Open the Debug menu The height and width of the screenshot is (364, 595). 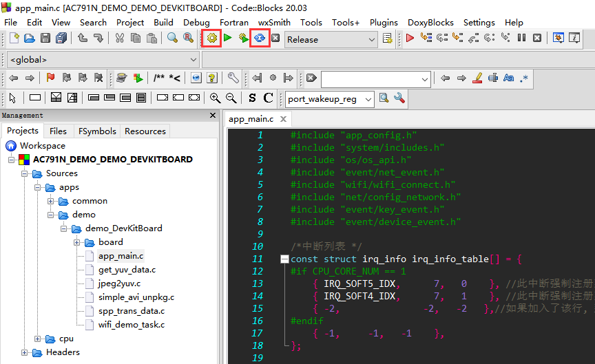click(x=196, y=23)
